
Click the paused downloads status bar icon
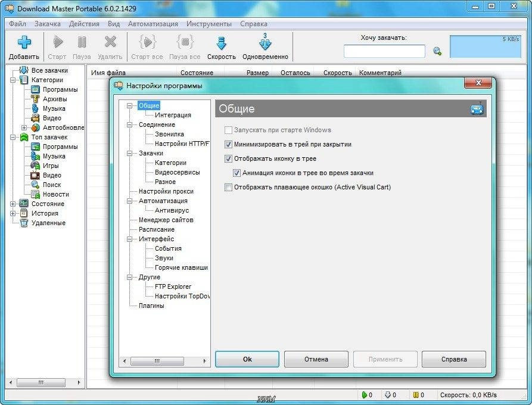416,395
